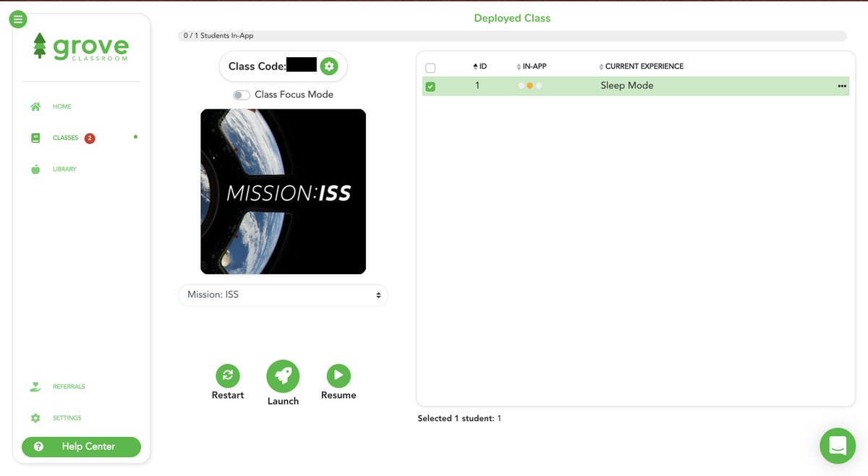Click the redacted Class Code value
Screen dimensions: 868x476
(302, 64)
